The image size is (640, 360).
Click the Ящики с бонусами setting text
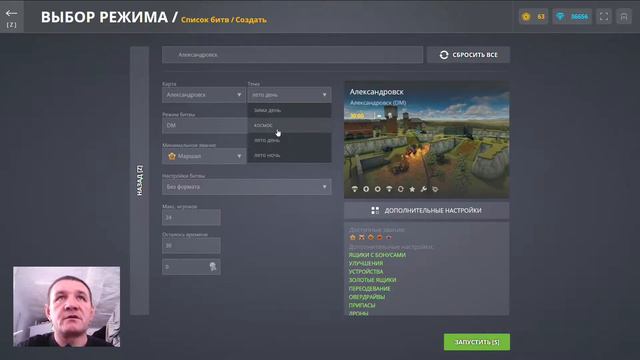point(377,255)
